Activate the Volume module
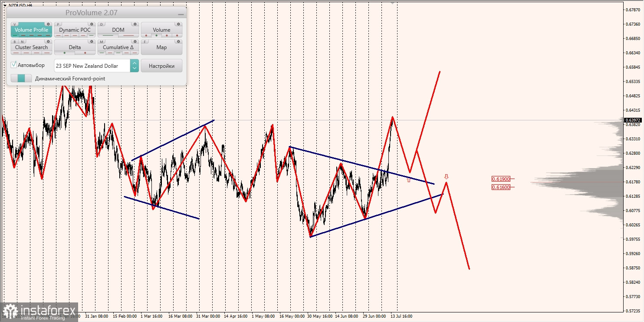The image size is (644, 322). (x=161, y=30)
